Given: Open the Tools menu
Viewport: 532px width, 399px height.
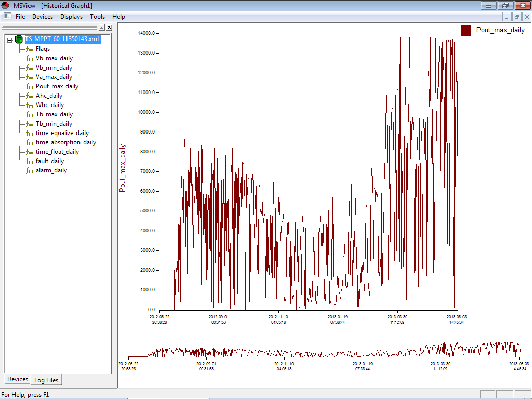Looking at the screenshot, I should 97,17.
